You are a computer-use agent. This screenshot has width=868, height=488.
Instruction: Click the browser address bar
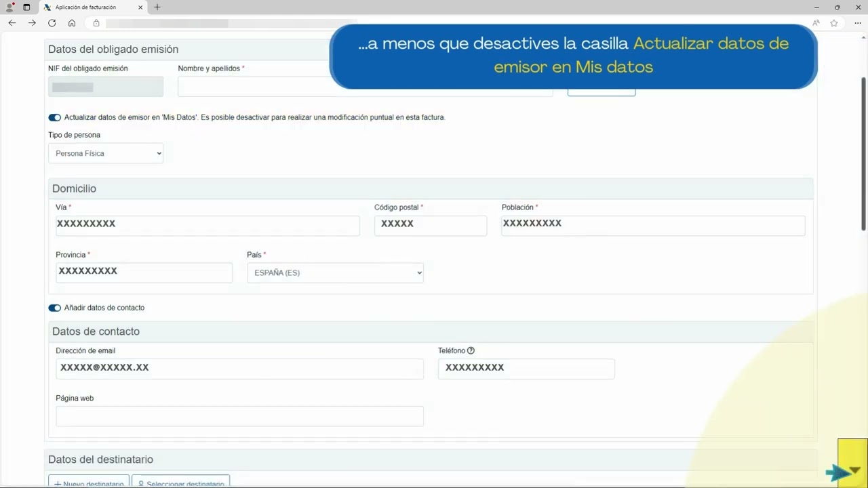pyautogui.click(x=448, y=23)
